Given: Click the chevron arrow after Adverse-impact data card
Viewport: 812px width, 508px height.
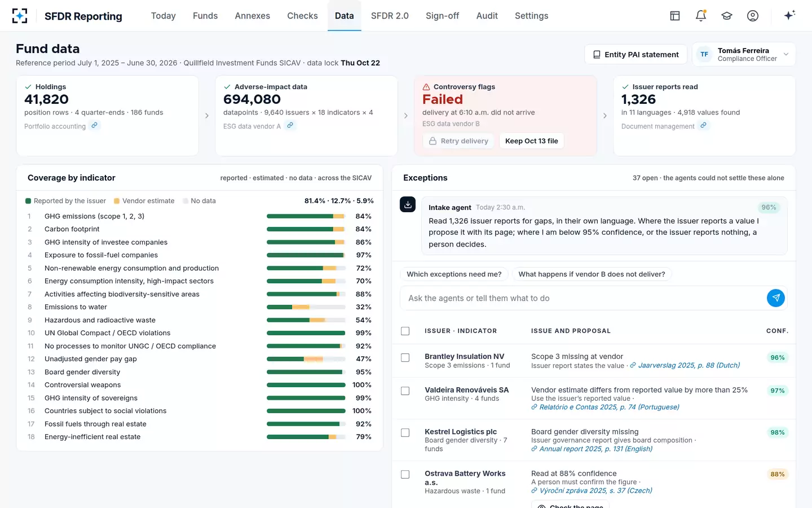Looking at the screenshot, I should tap(406, 116).
